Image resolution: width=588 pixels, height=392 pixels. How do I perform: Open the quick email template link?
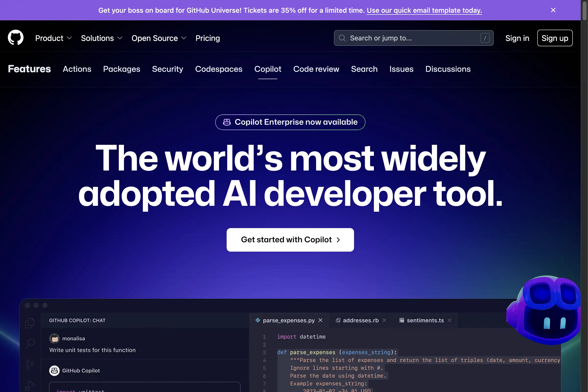click(424, 10)
